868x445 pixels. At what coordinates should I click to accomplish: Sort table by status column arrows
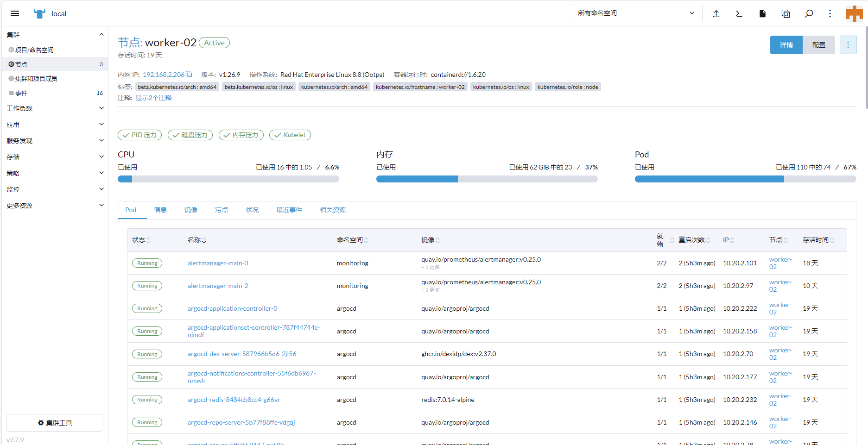(x=148, y=240)
